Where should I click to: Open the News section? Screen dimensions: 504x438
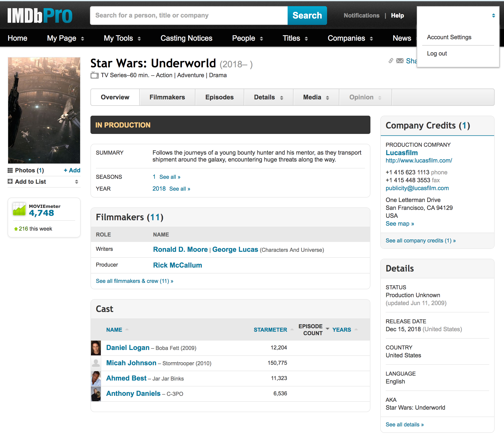point(402,38)
